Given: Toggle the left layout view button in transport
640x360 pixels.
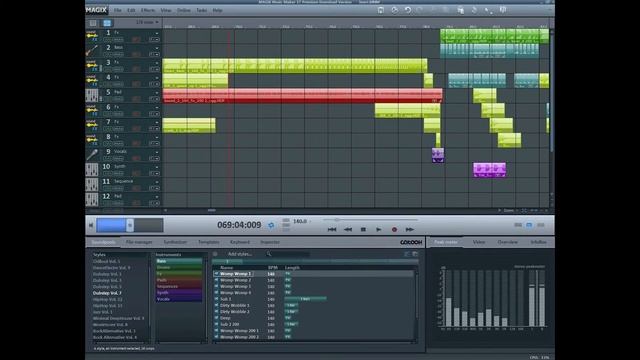Looking at the screenshot, I should [518, 225].
